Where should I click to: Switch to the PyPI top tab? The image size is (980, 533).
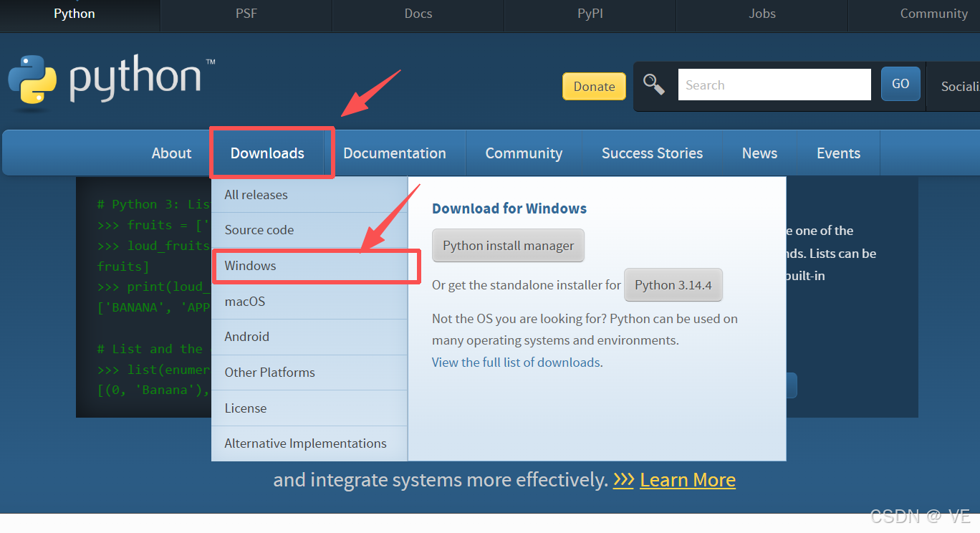590,14
